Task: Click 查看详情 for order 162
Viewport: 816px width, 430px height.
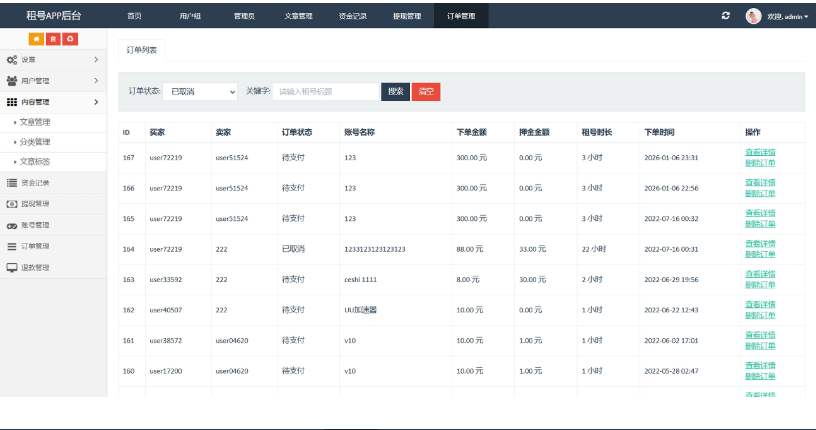Action: point(760,305)
